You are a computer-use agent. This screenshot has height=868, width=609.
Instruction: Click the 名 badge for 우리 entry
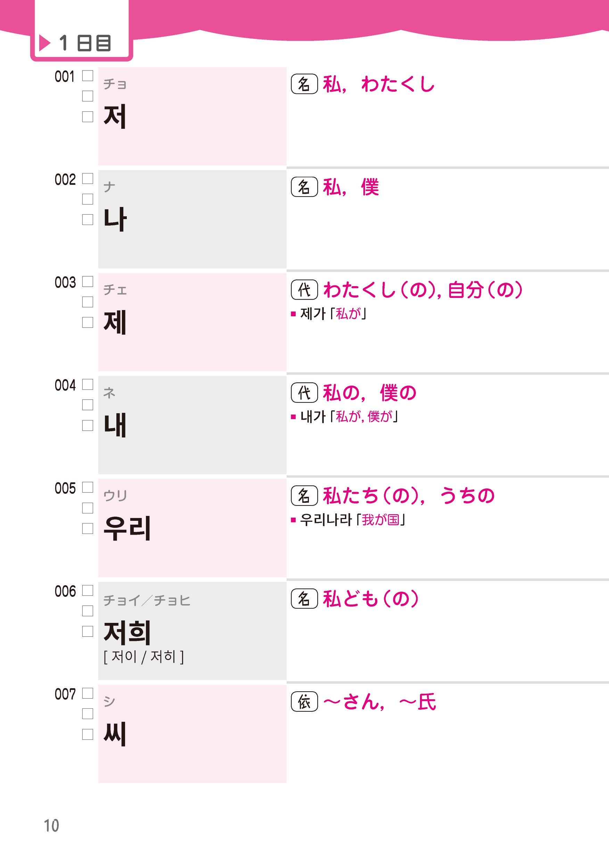(x=304, y=495)
